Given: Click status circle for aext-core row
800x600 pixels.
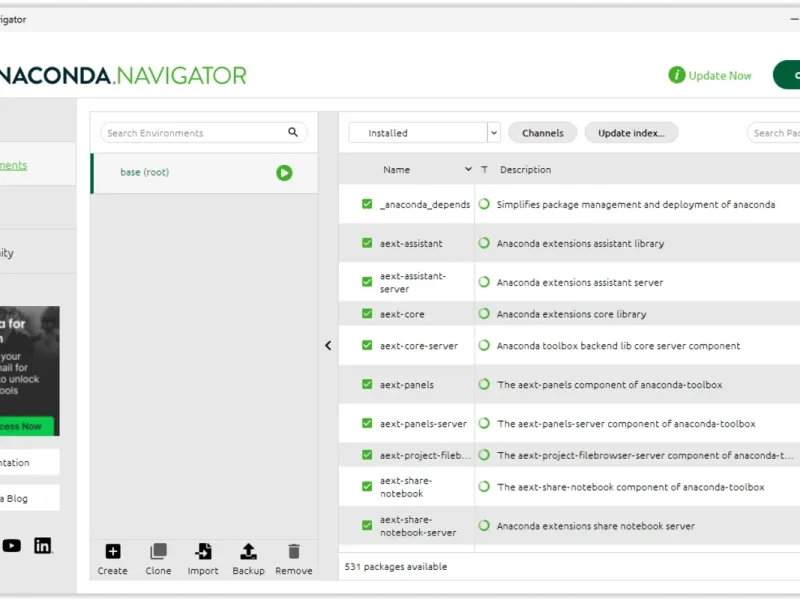Looking at the screenshot, I should tap(484, 314).
